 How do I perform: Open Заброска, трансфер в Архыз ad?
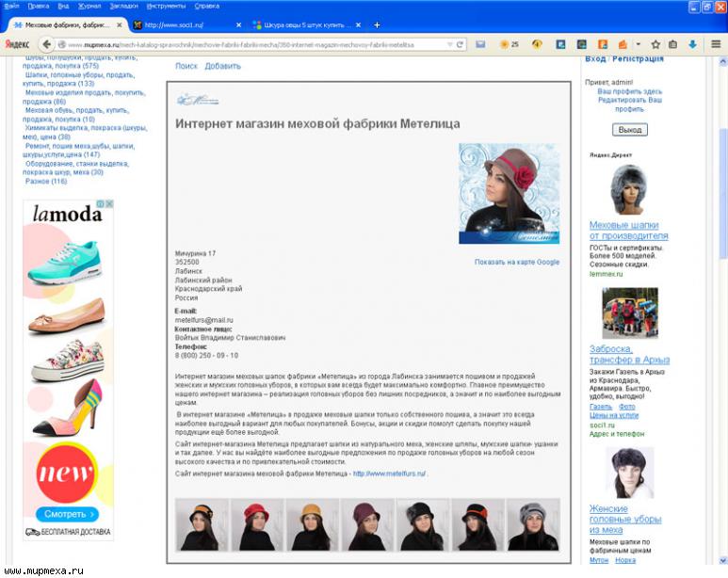tap(629, 354)
